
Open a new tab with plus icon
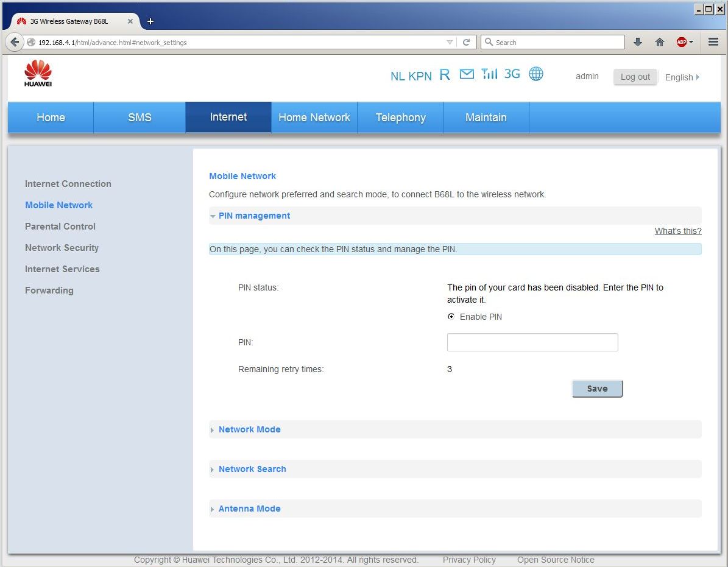[x=150, y=21]
